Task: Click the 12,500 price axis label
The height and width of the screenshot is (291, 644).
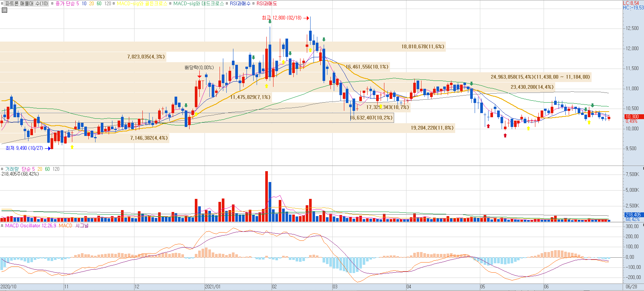Action: pyautogui.click(x=632, y=28)
